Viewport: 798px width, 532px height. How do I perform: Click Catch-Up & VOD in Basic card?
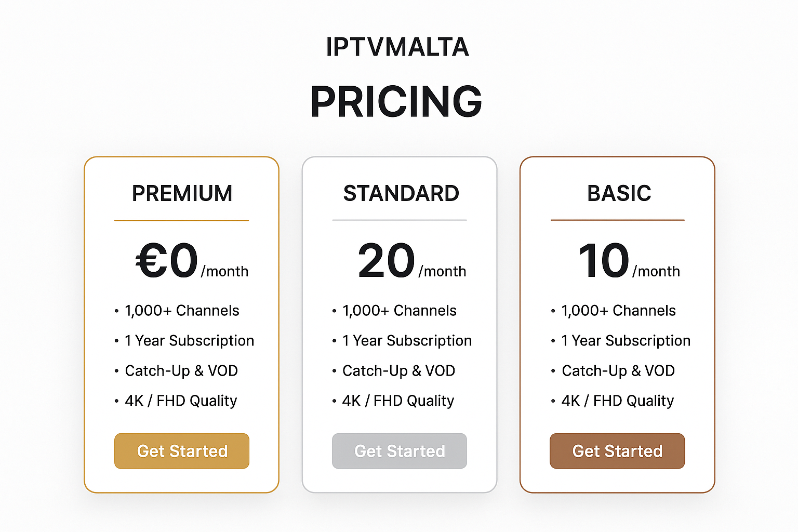click(x=618, y=371)
